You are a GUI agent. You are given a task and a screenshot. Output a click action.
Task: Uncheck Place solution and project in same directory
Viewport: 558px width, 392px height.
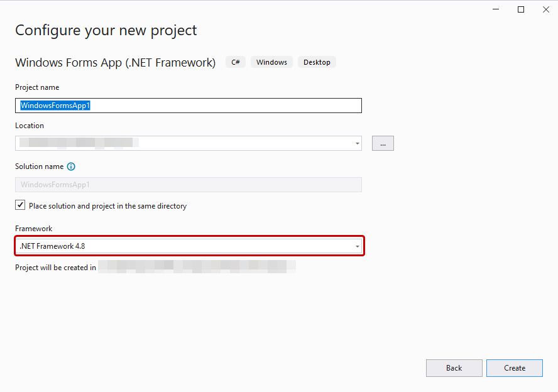point(19,204)
